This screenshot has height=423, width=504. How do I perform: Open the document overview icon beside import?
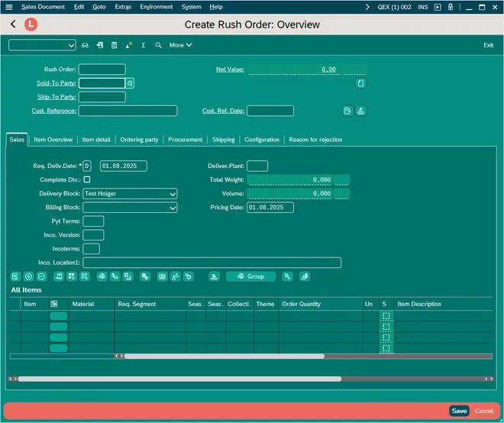pos(114,45)
